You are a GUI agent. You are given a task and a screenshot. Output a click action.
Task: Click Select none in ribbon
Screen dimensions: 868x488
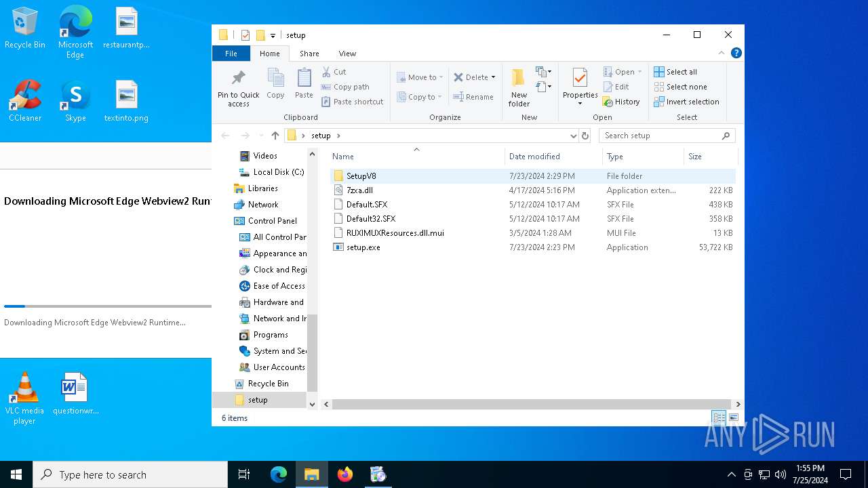point(680,87)
